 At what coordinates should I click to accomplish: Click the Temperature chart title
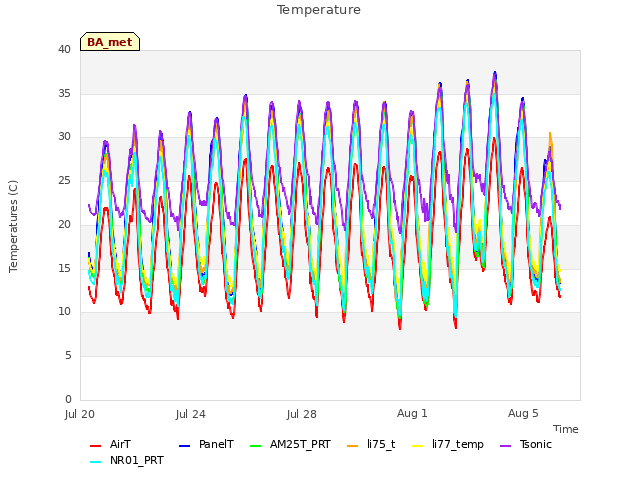tap(319, 10)
